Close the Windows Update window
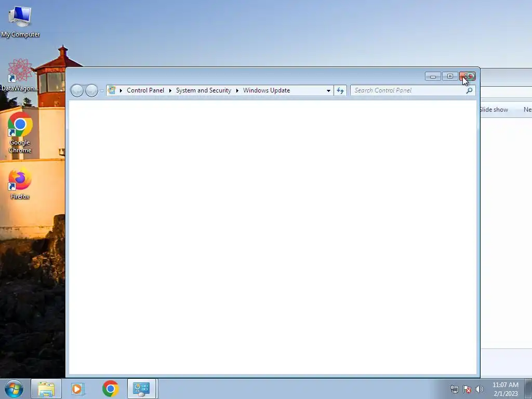Viewport: 532px width, 399px height. pyautogui.click(x=467, y=76)
